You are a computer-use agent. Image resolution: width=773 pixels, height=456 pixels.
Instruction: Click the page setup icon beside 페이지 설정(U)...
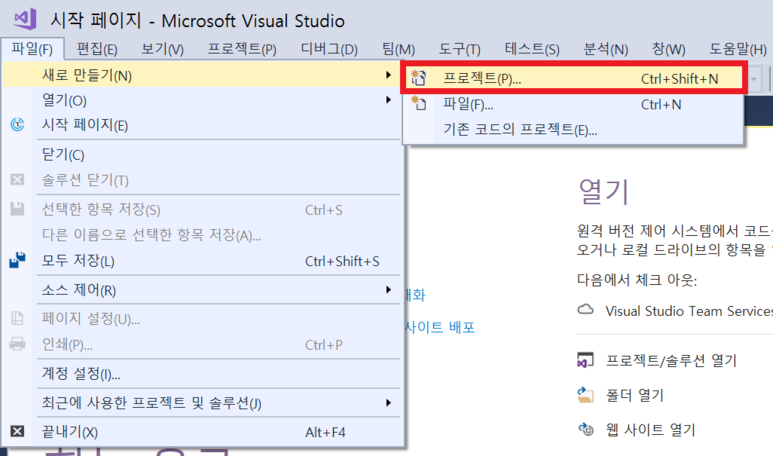pos(17,318)
